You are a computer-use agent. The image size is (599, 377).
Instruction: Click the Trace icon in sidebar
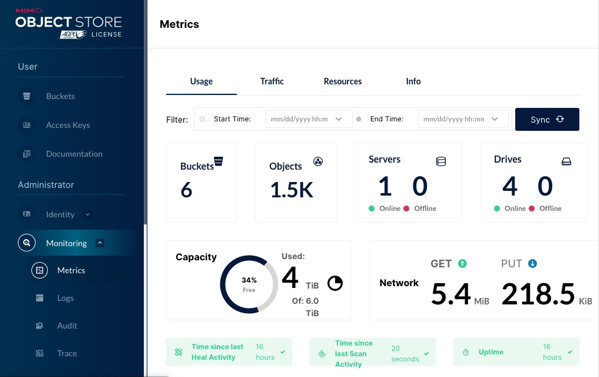tap(39, 353)
